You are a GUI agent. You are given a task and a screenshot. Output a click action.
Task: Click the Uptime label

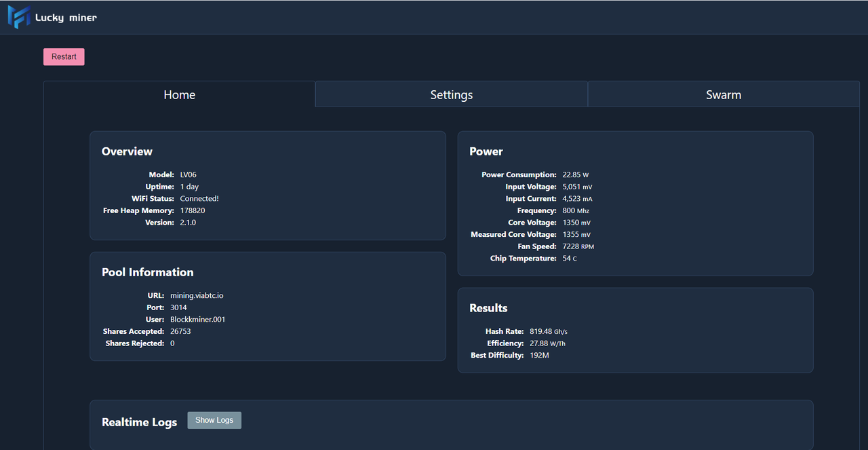(x=159, y=187)
